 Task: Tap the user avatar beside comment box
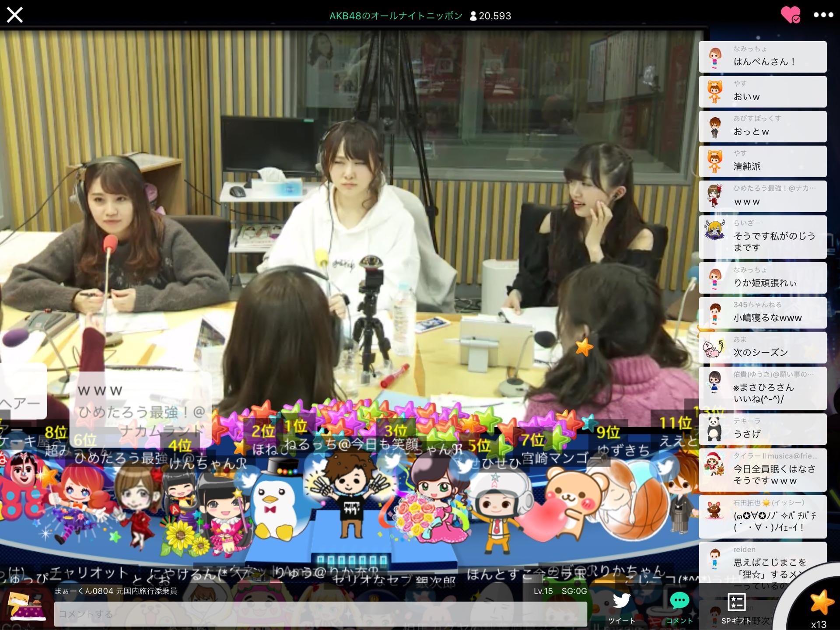pyautogui.click(x=27, y=606)
